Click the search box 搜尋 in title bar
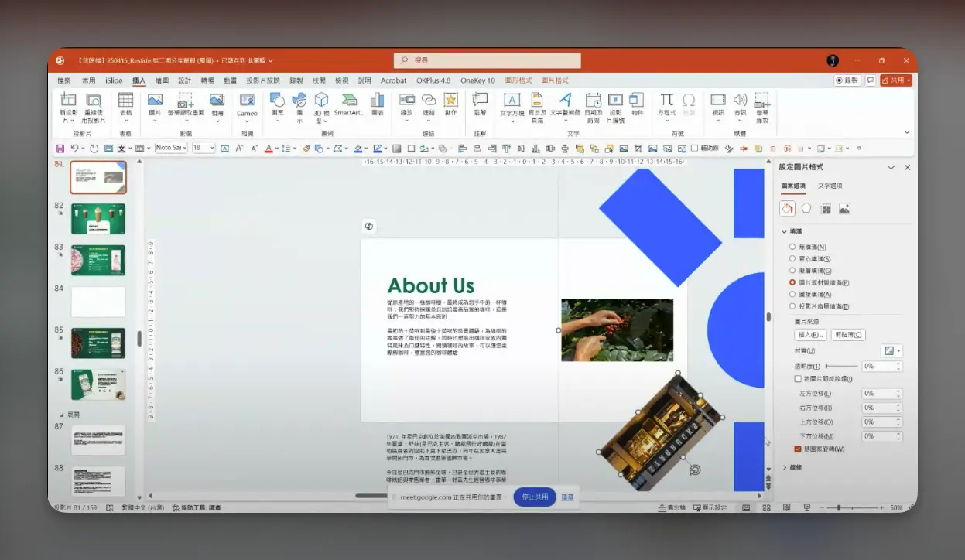This screenshot has height=560, width=965. pyautogui.click(x=488, y=60)
